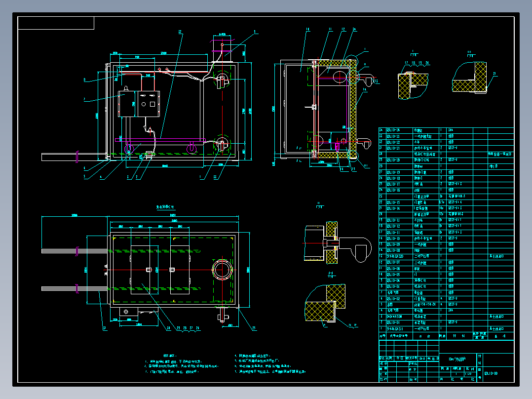Click balloon number 14 above the side view
Viewport: 532px width, 399px height.
(307, 30)
